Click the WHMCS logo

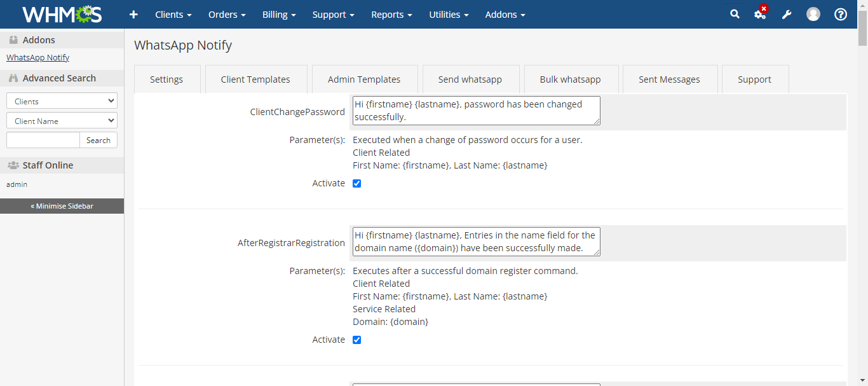[62, 14]
